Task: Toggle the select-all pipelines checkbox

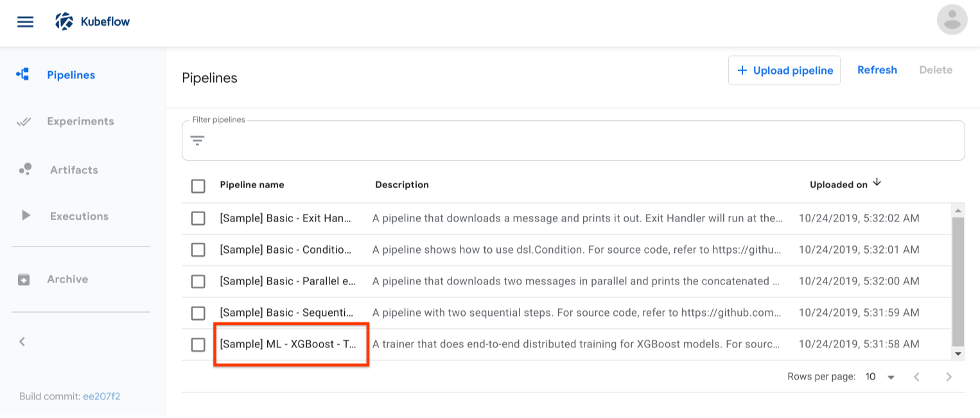Action: click(x=198, y=186)
